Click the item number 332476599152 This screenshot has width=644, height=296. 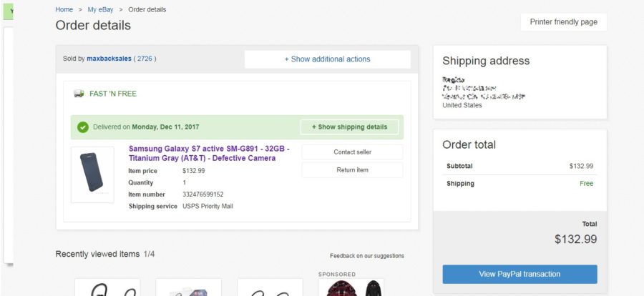coord(203,194)
